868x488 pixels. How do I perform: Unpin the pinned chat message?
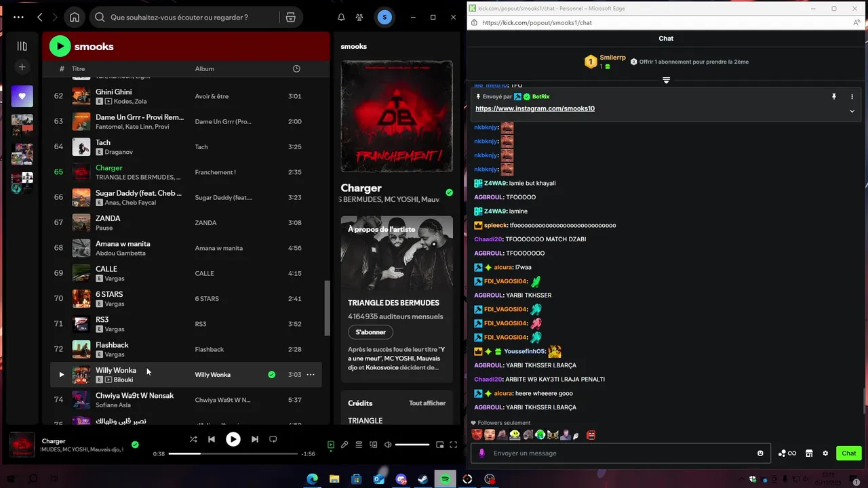pyautogui.click(x=834, y=97)
